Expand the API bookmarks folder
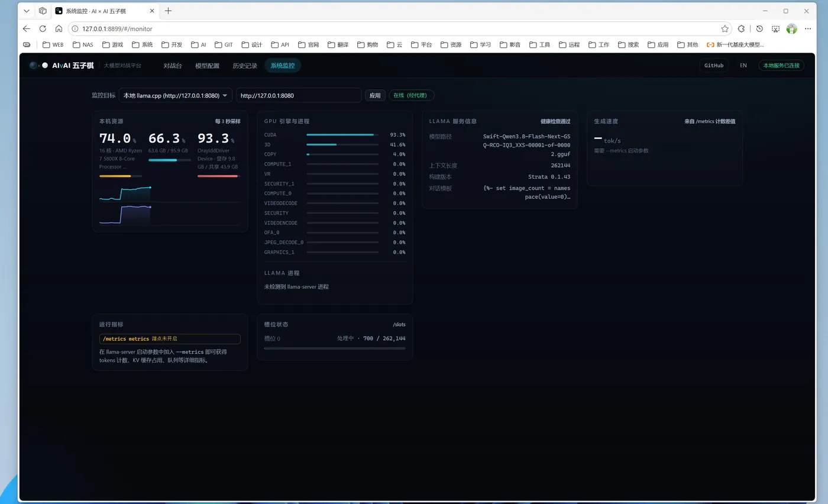Screen dimensions: 828x504 (x=280, y=44)
